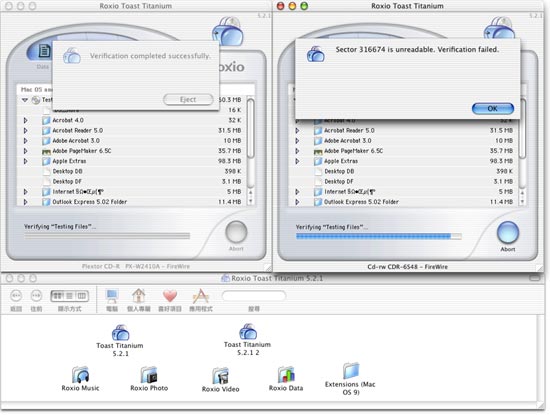Switch Finder to icon view

pyautogui.click(x=58, y=296)
